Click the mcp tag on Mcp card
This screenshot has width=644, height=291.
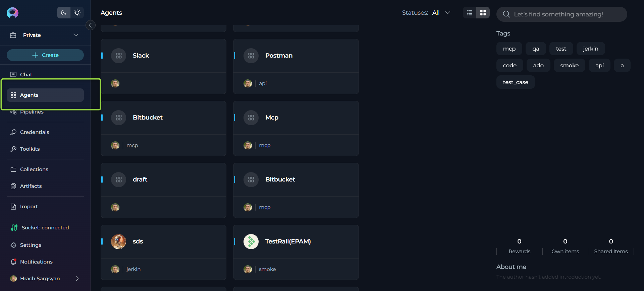(x=265, y=145)
